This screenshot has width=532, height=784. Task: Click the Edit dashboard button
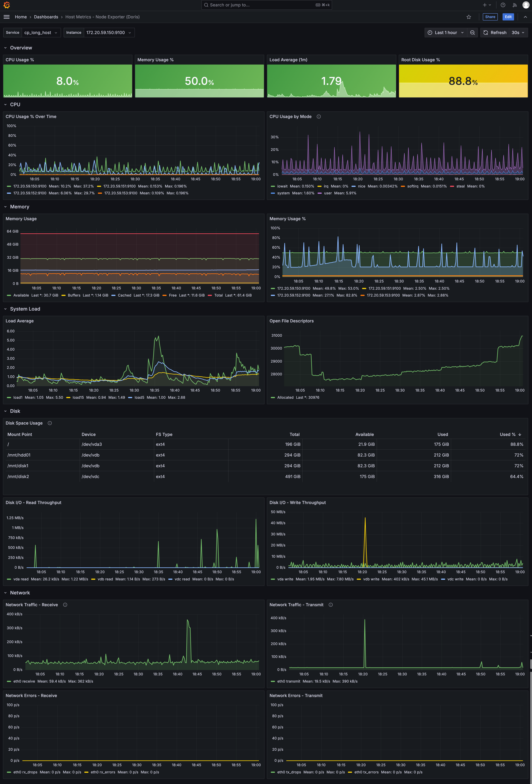coord(508,17)
